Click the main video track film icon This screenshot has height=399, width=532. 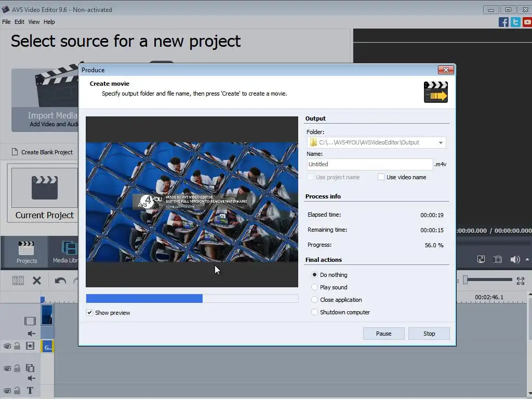click(x=30, y=321)
